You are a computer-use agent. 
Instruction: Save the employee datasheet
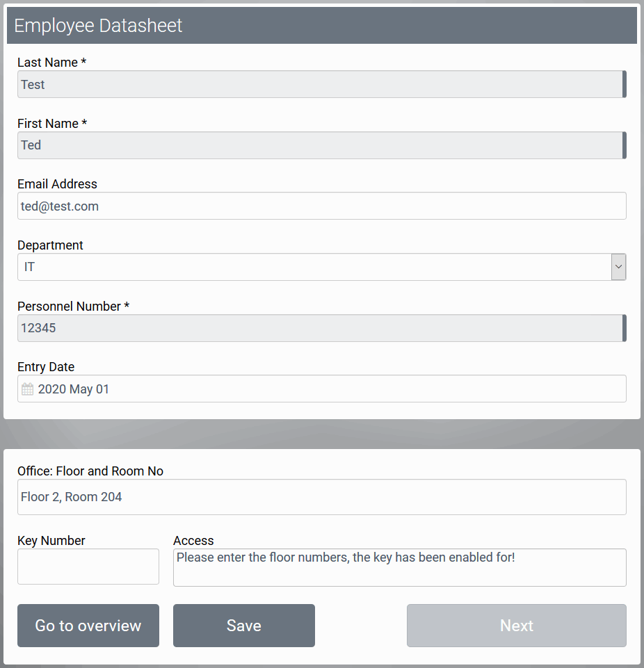click(x=243, y=626)
